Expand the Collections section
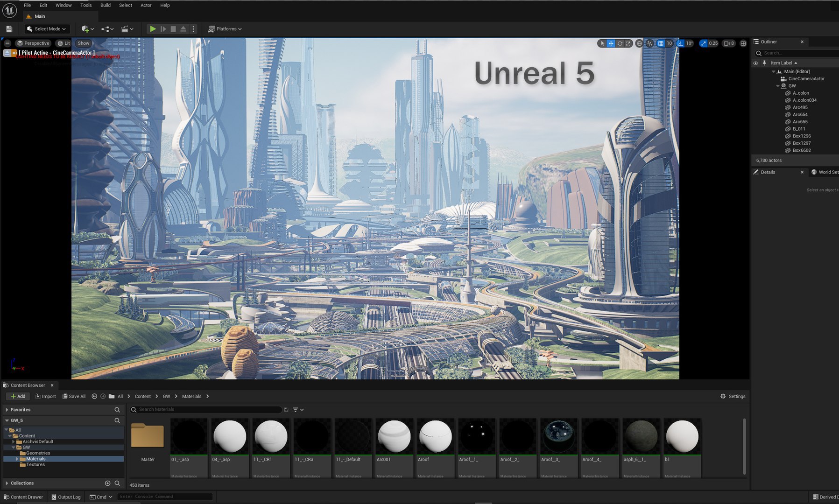Image resolution: width=839 pixels, height=504 pixels. coord(7,483)
